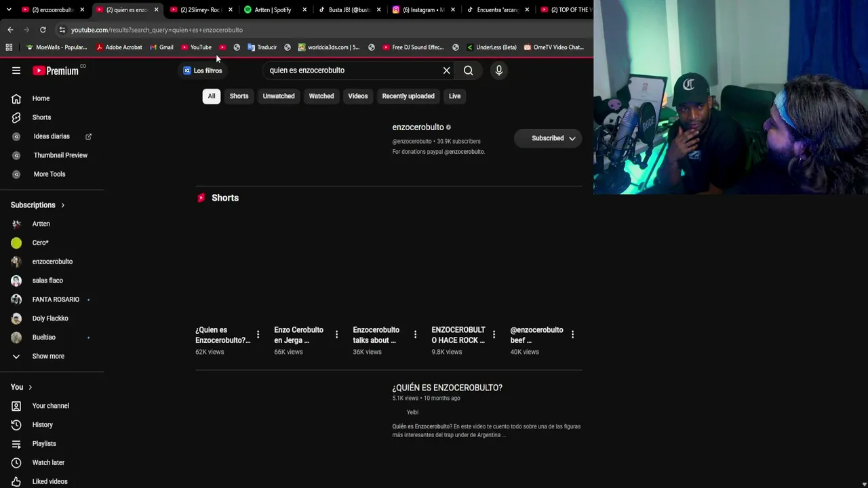Open the History clock icon
The width and height of the screenshot is (868, 488).
tap(16, 425)
